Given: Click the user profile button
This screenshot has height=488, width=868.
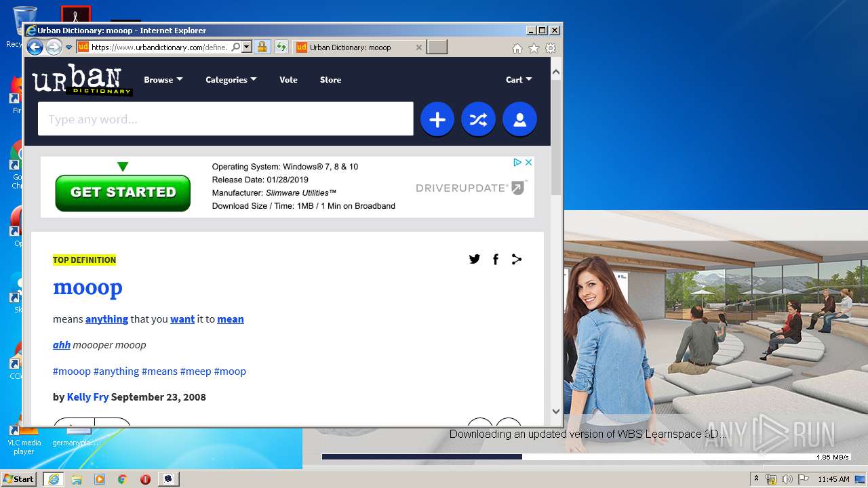Looking at the screenshot, I should click(520, 120).
